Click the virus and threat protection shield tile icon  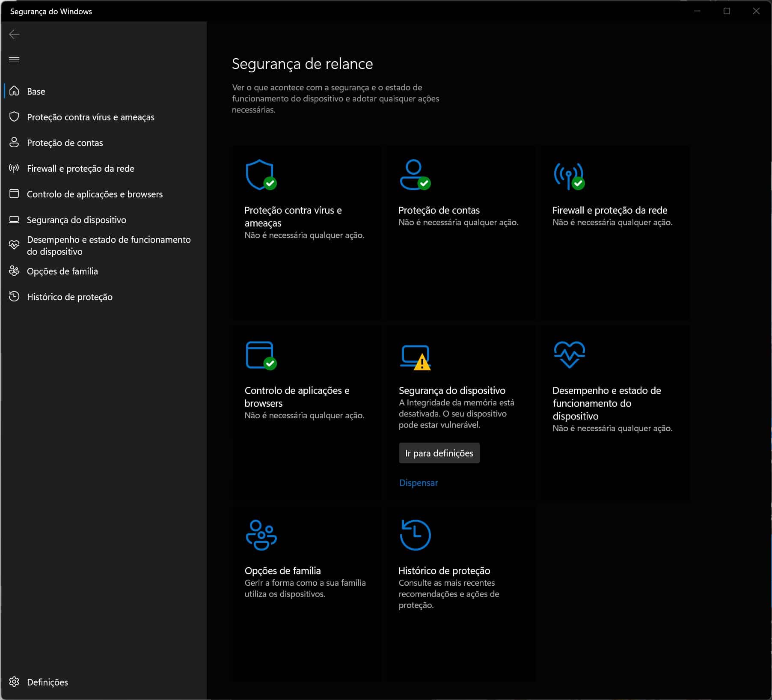[261, 175]
